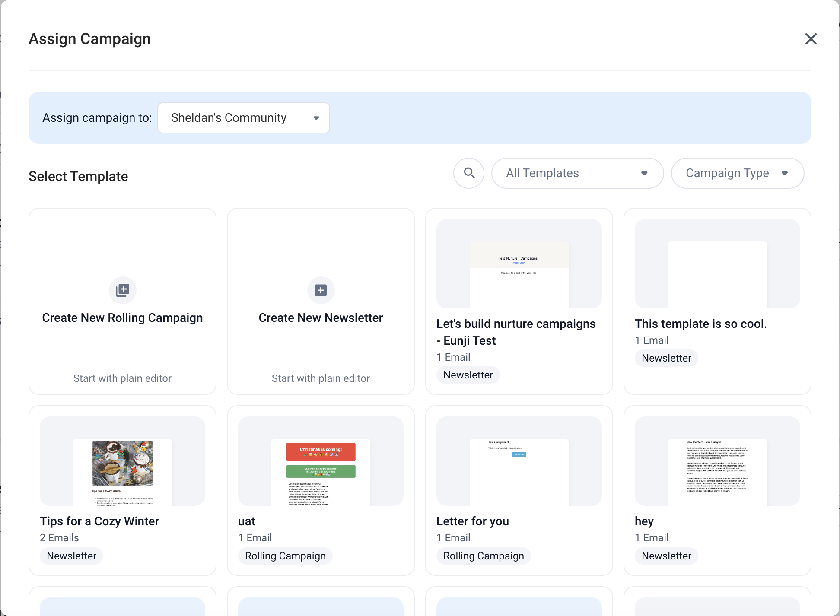Viewport: 840px width, 616px height.
Task: Close the Assign Campaign dialog
Action: (x=811, y=39)
